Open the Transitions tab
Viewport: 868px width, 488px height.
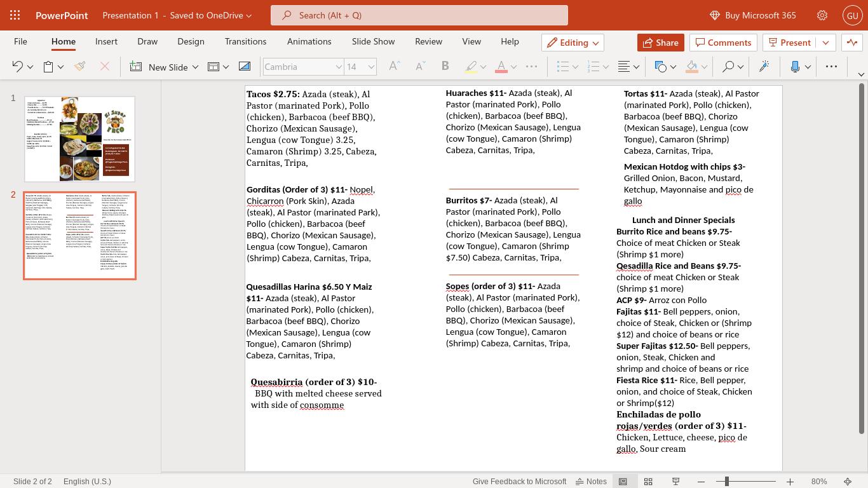(245, 41)
